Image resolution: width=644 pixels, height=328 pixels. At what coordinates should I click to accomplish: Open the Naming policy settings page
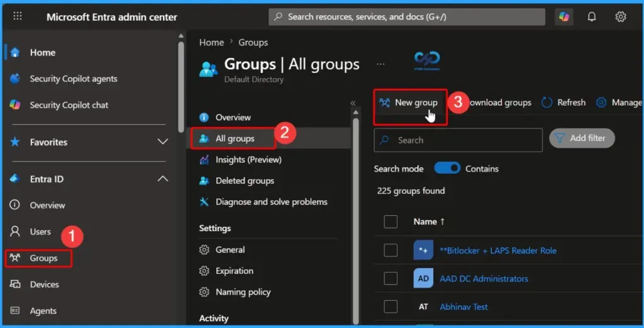click(x=243, y=292)
